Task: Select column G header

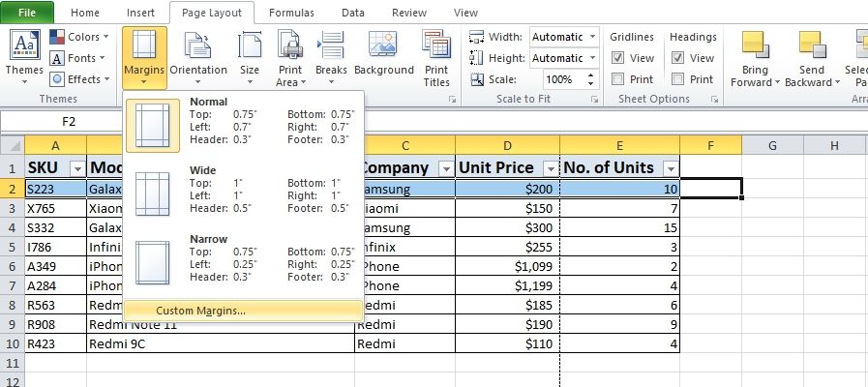Action: click(x=772, y=146)
